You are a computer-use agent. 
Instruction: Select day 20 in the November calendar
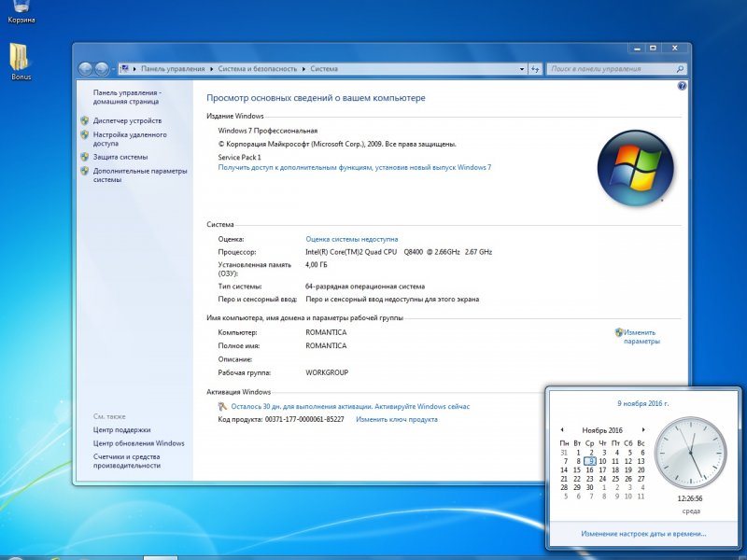(x=641, y=470)
